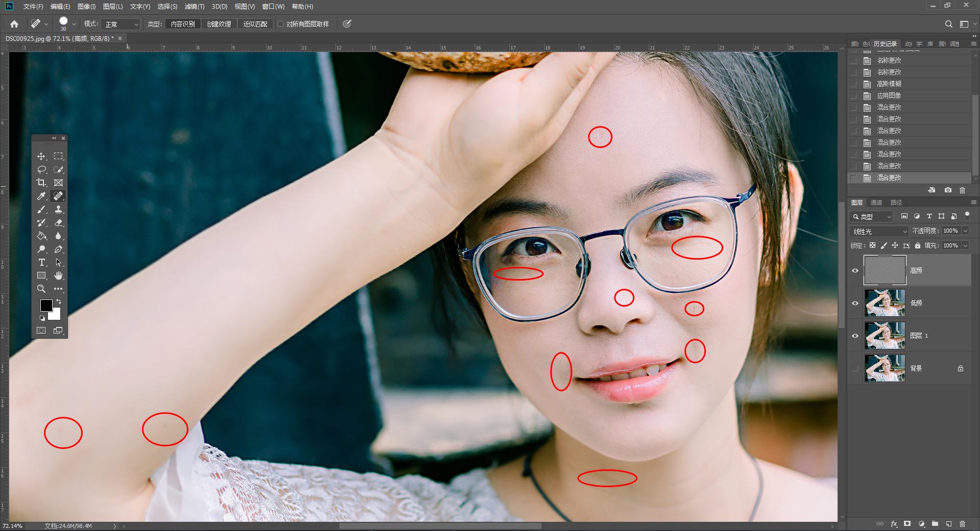This screenshot has width=980, height=531.
Task: Choose 内容识别 healing type
Action: [x=183, y=24]
